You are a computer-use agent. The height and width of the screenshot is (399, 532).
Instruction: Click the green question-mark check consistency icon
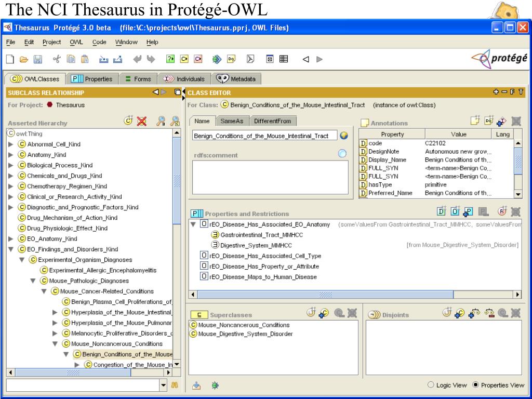170,59
